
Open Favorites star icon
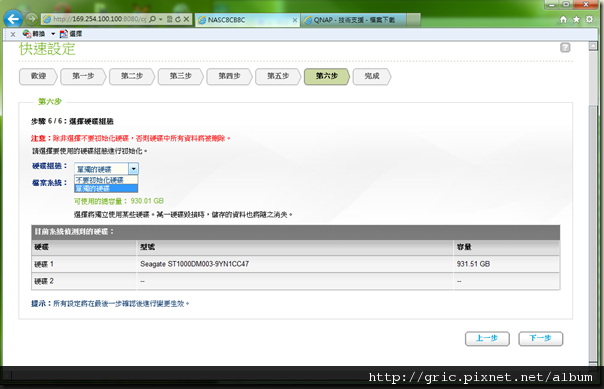click(576, 19)
